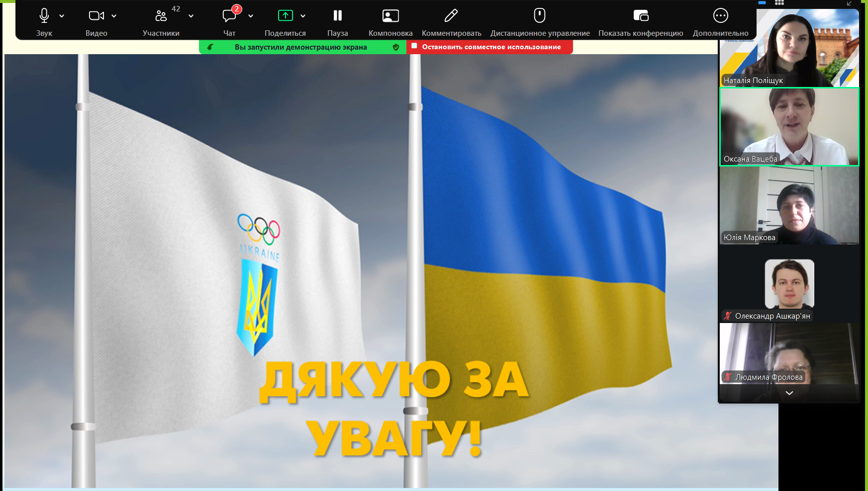Switch to grid view in video panel
This screenshot has width=868, height=491.
[779, 3]
